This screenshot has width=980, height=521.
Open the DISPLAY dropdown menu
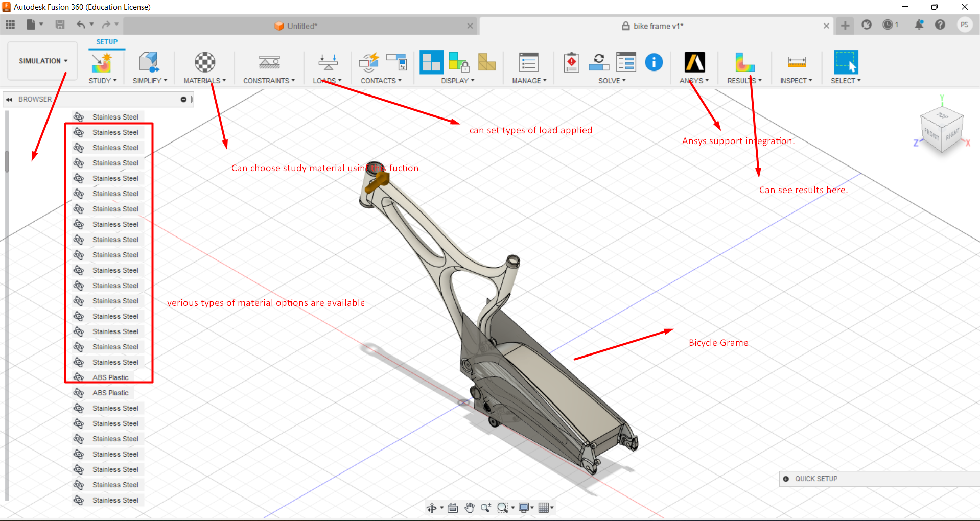(458, 81)
